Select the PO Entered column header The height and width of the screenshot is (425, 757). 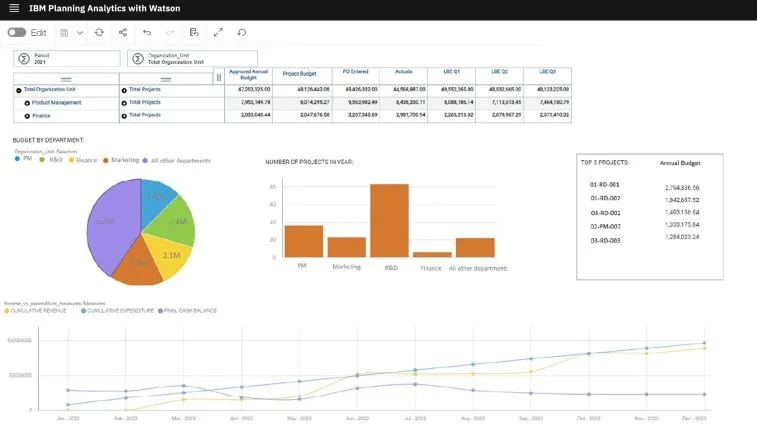point(355,71)
